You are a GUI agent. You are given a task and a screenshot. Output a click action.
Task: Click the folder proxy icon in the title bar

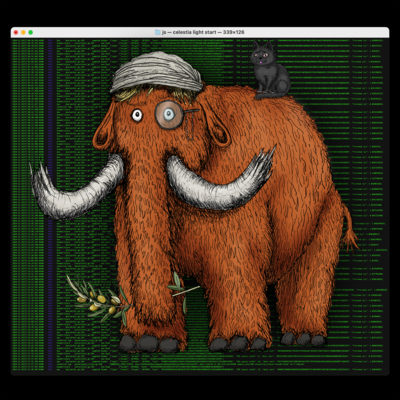point(158,32)
